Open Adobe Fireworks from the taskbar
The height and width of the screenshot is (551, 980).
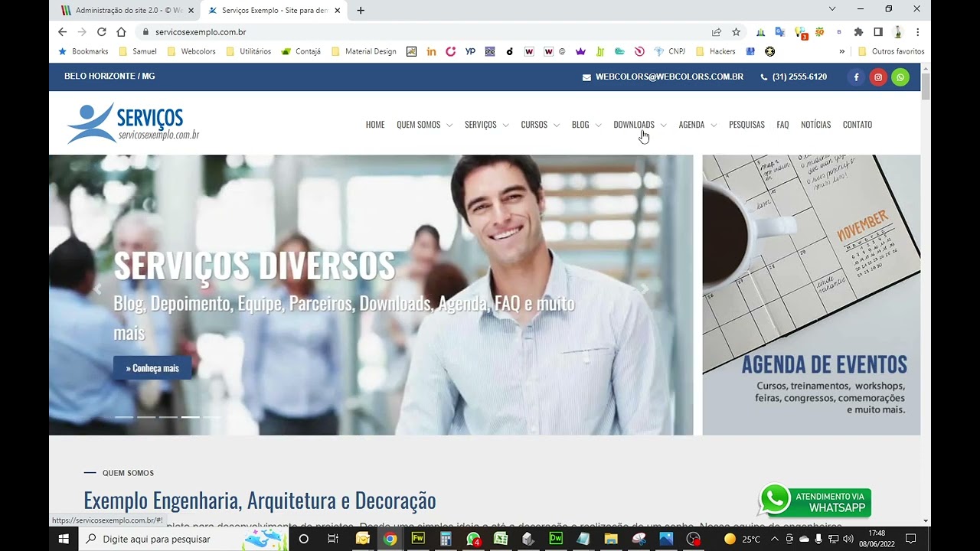(418, 539)
